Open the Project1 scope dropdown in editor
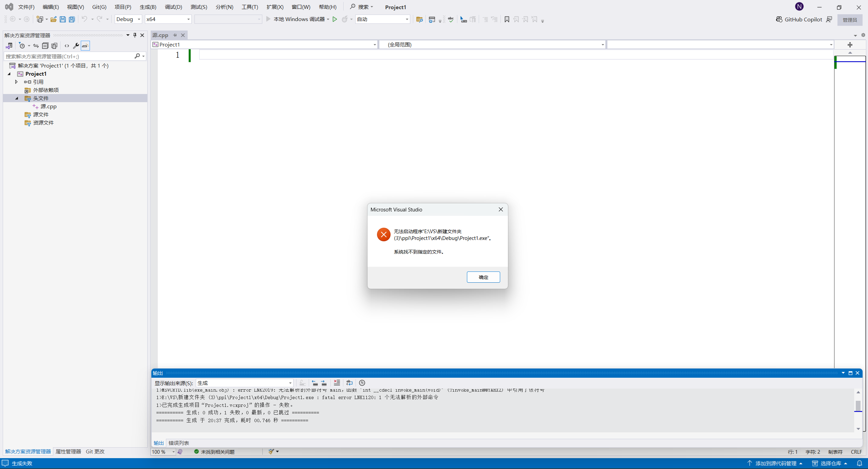868x469 pixels. tap(264, 44)
